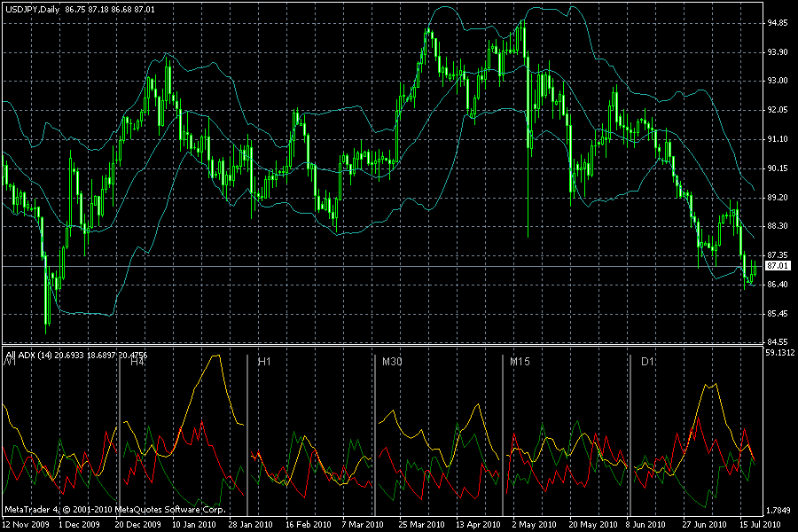The image size is (798, 532).
Task: Click the 90.15 price level on the axis
Action: click(777, 168)
